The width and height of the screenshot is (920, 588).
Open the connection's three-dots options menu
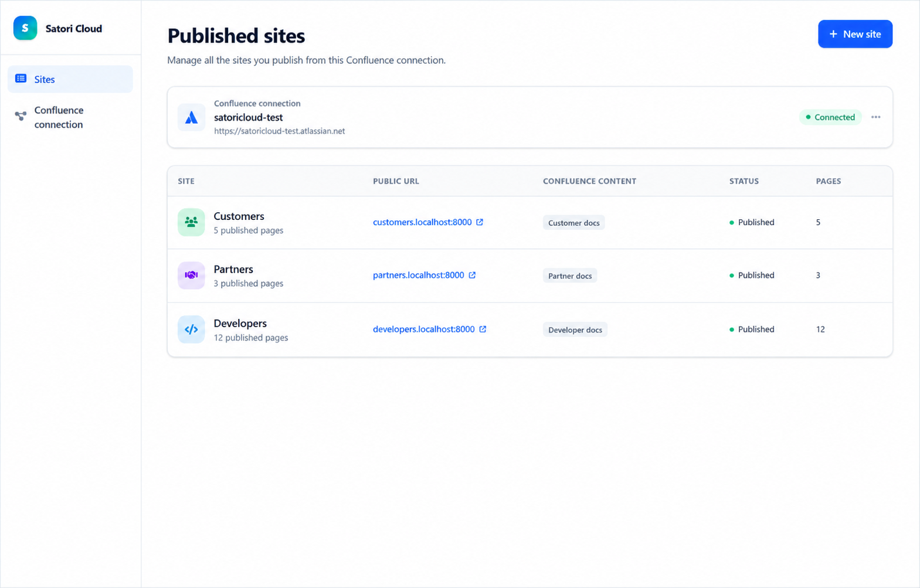pos(875,117)
